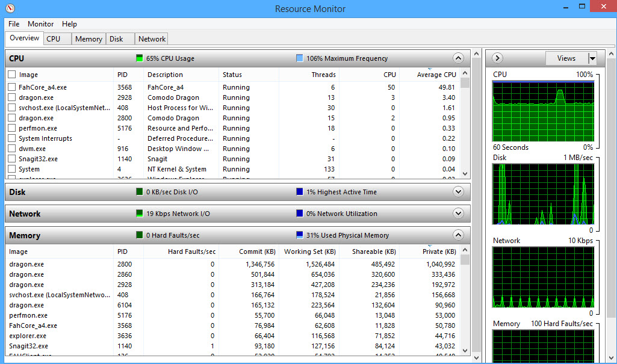Check the svchost.exe process checkbox
The image size is (617, 364).
pos(12,107)
